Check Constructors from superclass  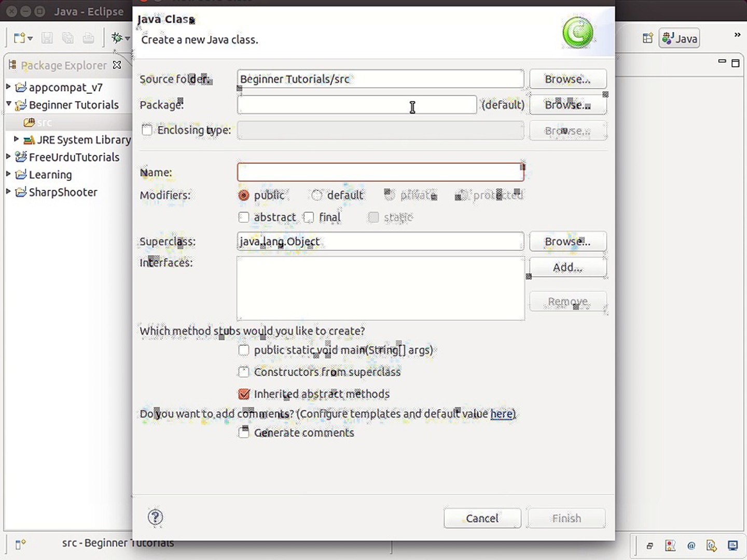point(244,372)
